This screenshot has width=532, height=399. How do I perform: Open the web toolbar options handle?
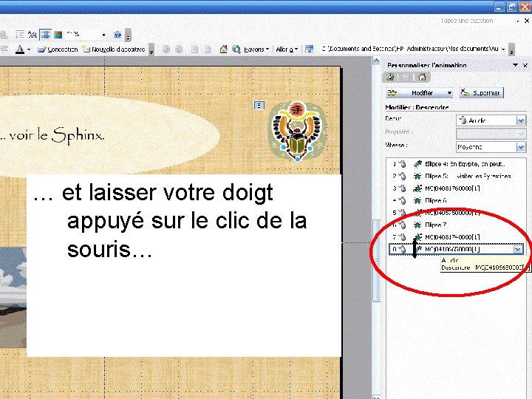click(511, 50)
